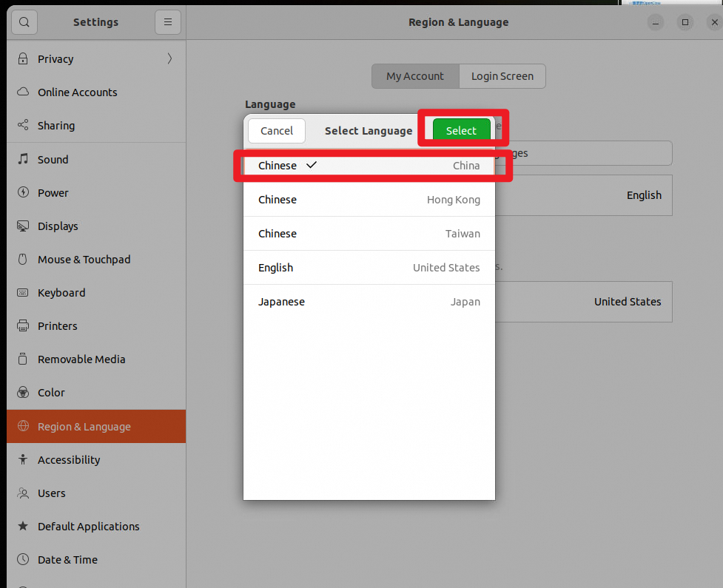Click the Power icon in sidebar
This screenshot has width=723, height=588.
[23, 192]
